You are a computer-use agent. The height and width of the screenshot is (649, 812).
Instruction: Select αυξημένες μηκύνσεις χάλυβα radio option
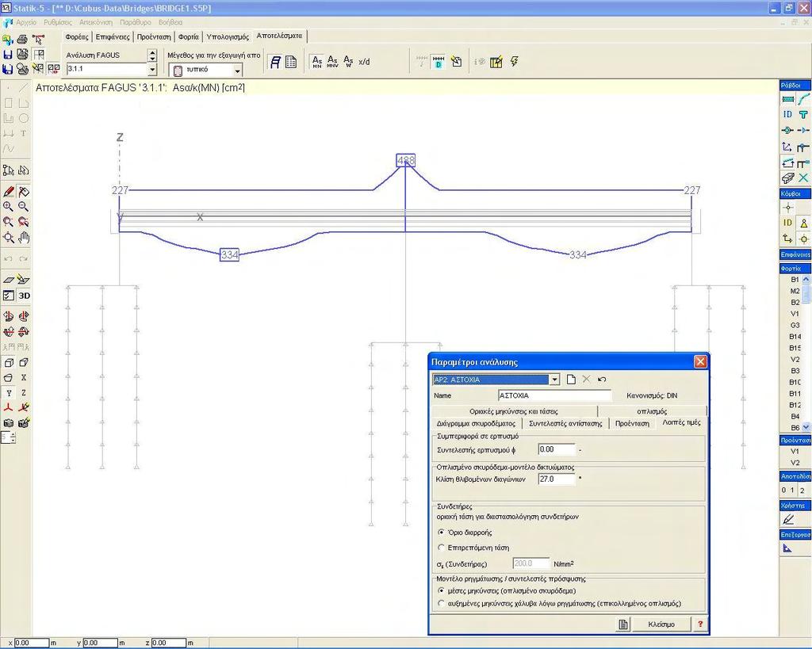(x=441, y=603)
